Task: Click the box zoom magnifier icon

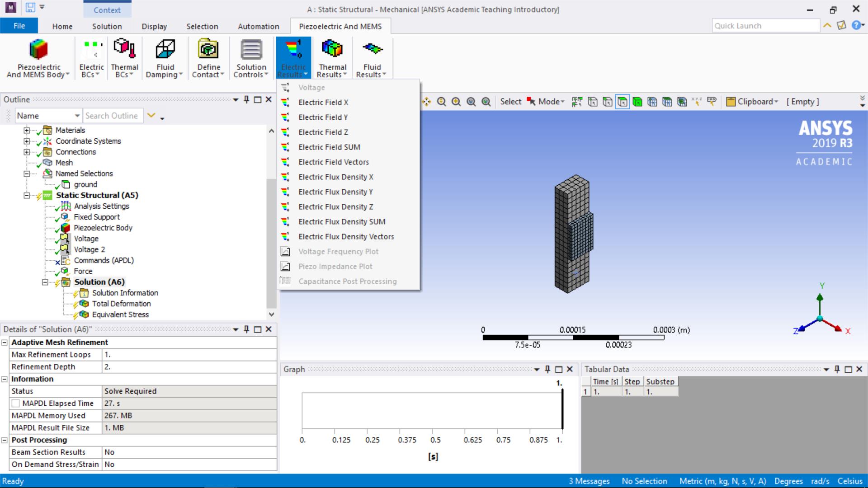Action: pos(471,102)
